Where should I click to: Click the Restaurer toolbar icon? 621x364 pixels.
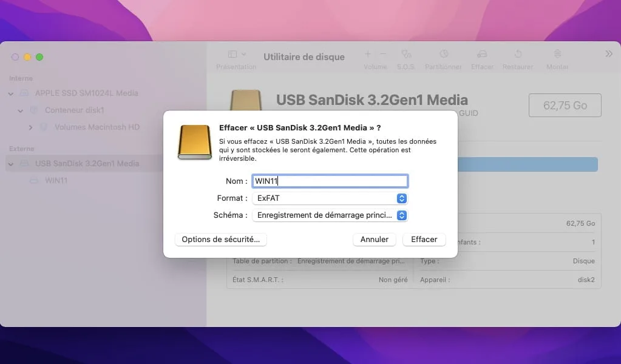pos(518,54)
